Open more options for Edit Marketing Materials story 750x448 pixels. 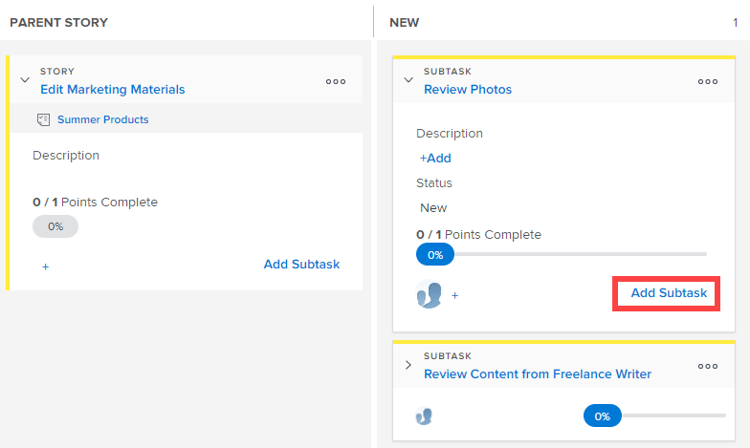pyautogui.click(x=336, y=82)
